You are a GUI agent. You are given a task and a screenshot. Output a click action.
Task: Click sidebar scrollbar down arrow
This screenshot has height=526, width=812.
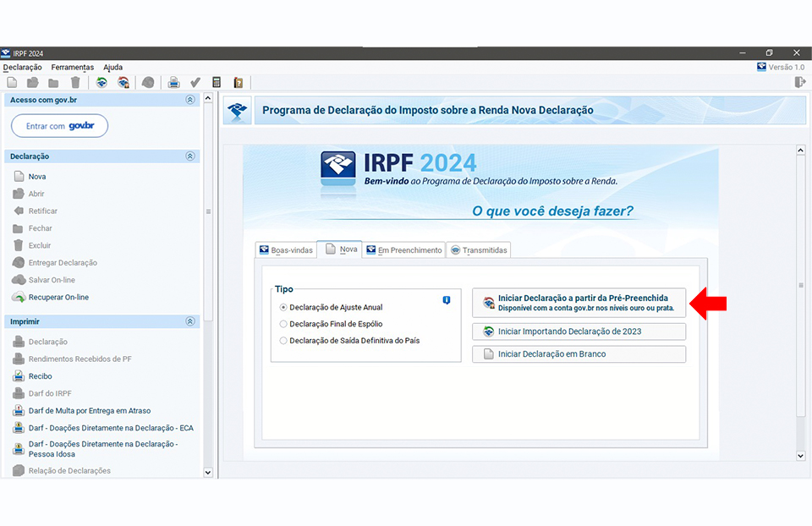point(208,472)
